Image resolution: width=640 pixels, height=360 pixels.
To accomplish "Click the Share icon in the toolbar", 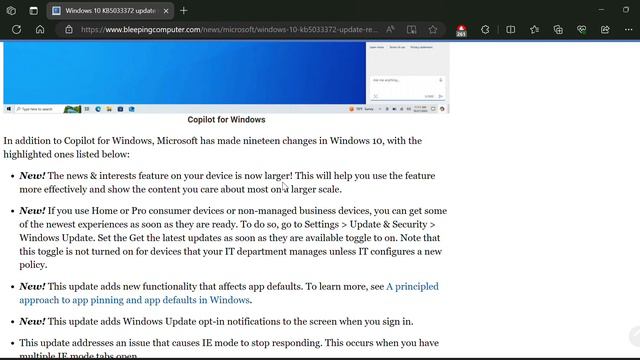I will pyautogui.click(x=605, y=29).
